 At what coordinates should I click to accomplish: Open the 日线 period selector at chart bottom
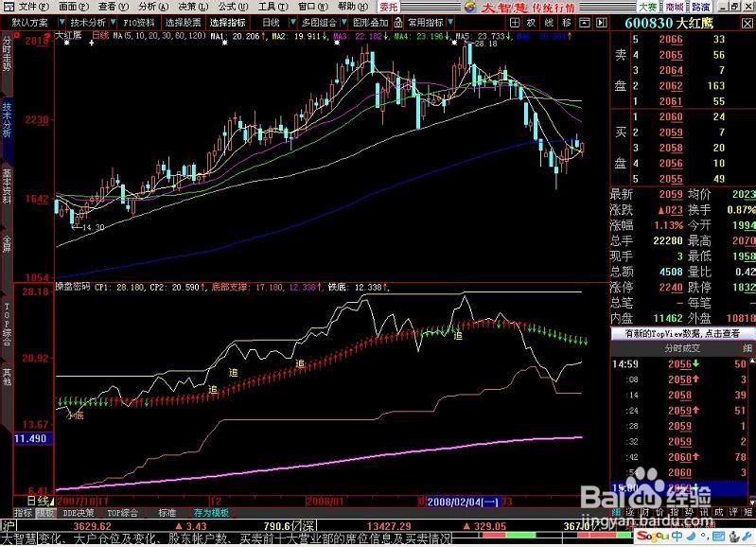41,502
